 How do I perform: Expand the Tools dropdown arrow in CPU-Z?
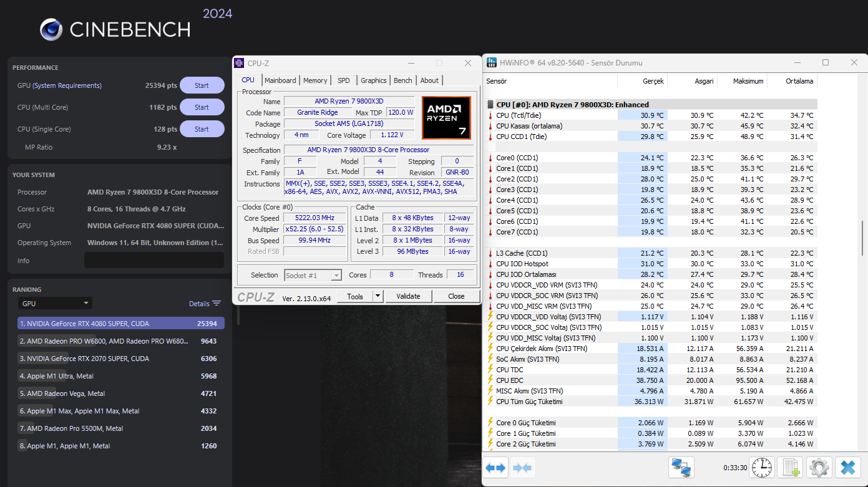[x=378, y=296]
